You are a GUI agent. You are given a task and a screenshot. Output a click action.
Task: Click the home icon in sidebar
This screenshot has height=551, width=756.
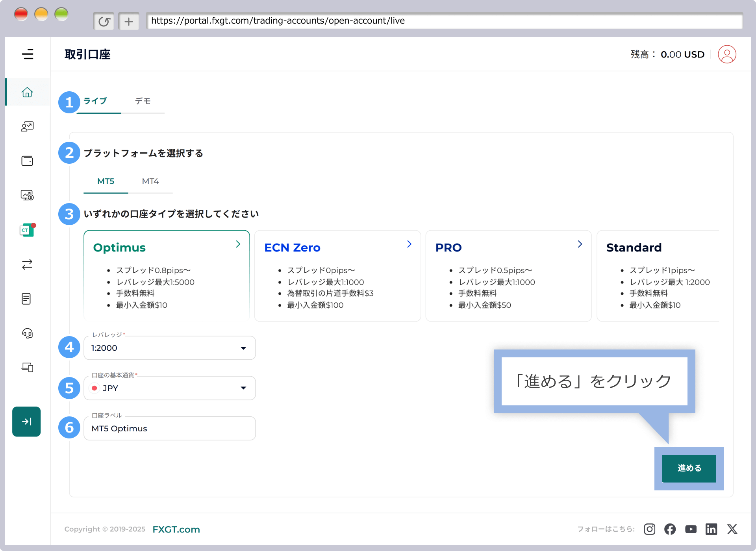[27, 92]
